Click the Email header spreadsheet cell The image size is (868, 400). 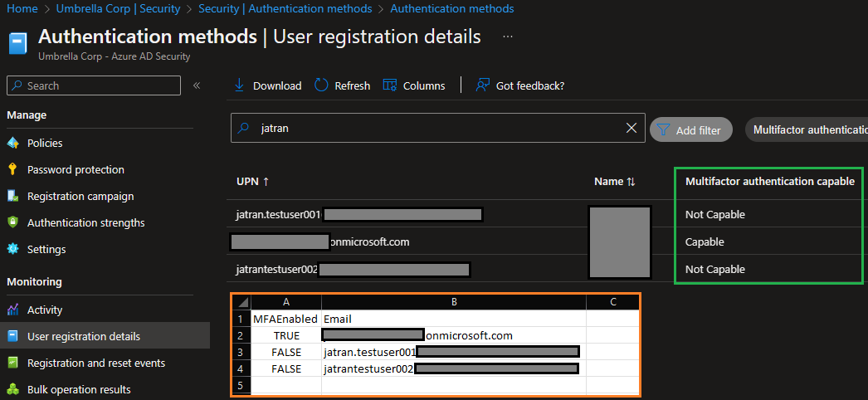click(453, 320)
